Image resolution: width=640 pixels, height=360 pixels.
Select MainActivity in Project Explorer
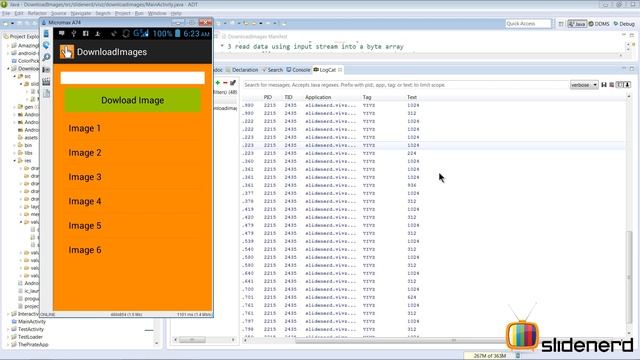32,322
